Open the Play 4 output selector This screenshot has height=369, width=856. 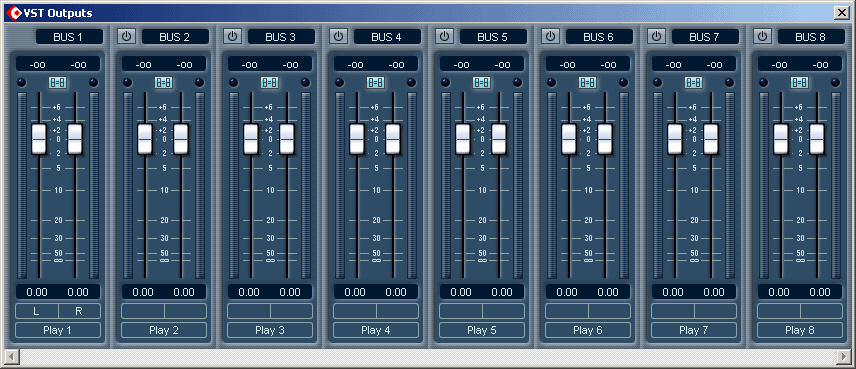pyautogui.click(x=375, y=330)
